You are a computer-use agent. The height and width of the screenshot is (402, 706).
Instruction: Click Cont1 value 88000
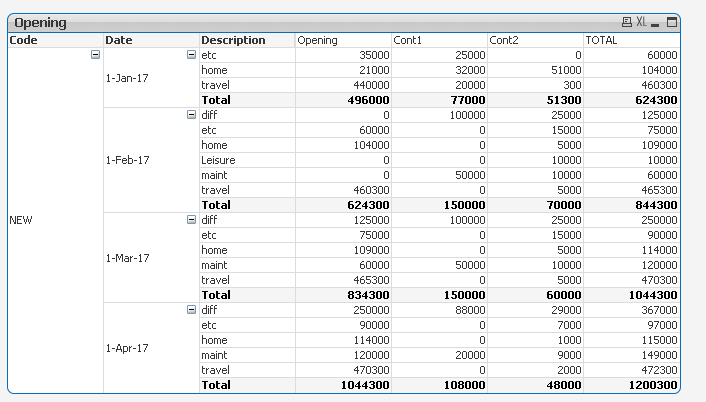[x=439, y=310]
